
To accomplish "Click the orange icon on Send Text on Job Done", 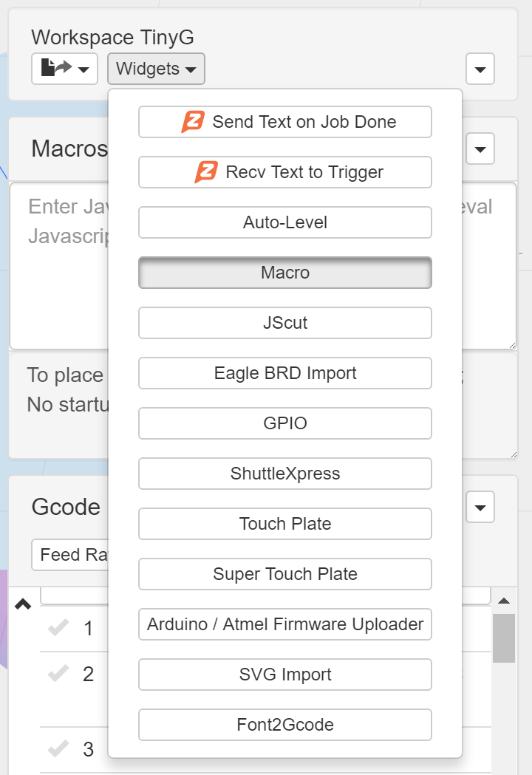I will pos(193,122).
